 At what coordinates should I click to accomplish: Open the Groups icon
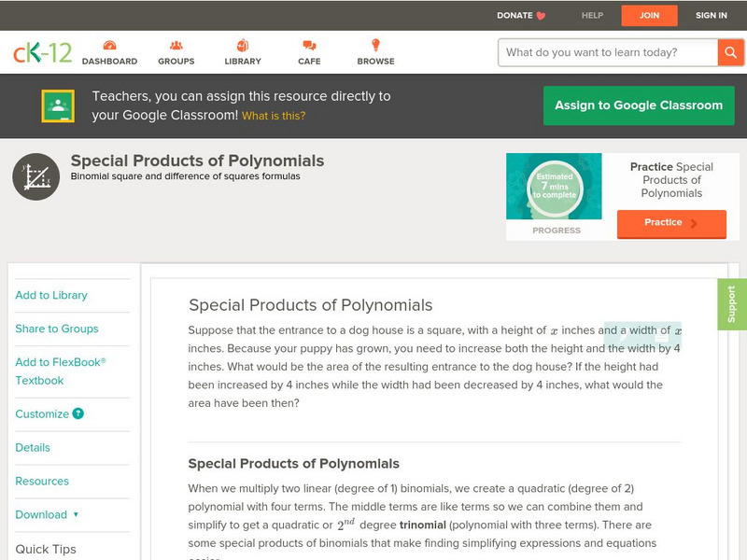(176, 46)
